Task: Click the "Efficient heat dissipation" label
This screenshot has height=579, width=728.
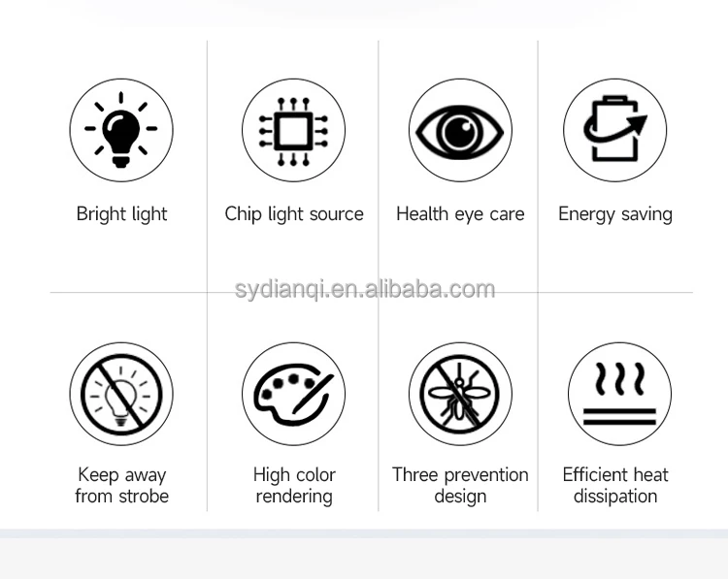Action: click(615, 485)
